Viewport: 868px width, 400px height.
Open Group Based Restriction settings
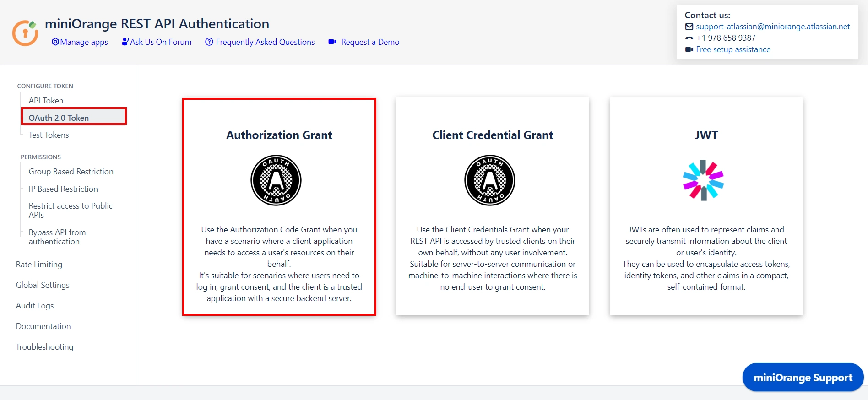click(71, 172)
